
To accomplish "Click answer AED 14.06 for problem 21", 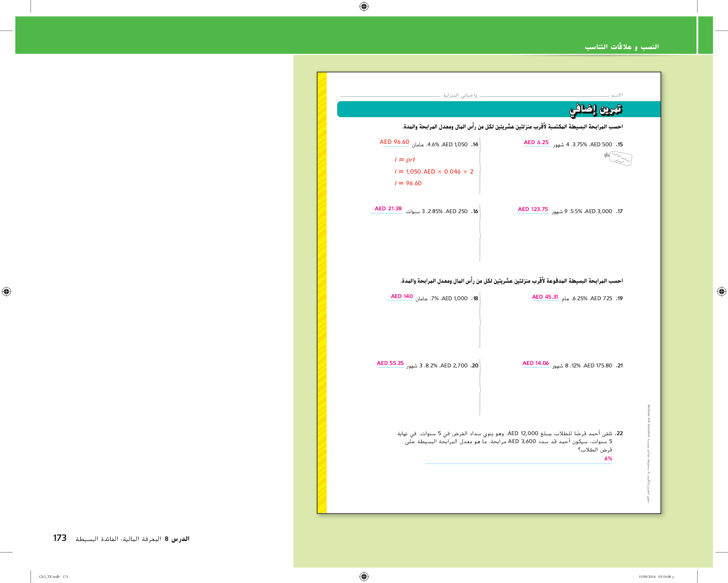I will [x=536, y=363].
